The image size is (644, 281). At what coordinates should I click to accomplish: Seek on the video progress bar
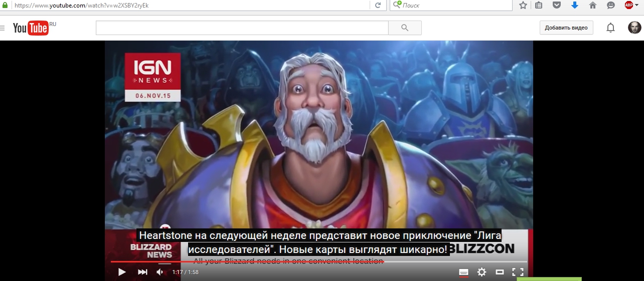[x=319, y=261]
